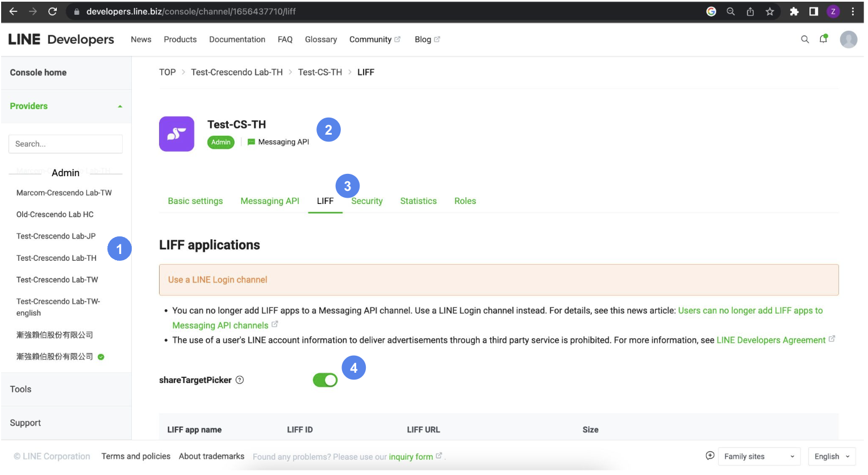Click About trademarks in the footer
This screenshot has width=868, height=475.
point(211,456)
